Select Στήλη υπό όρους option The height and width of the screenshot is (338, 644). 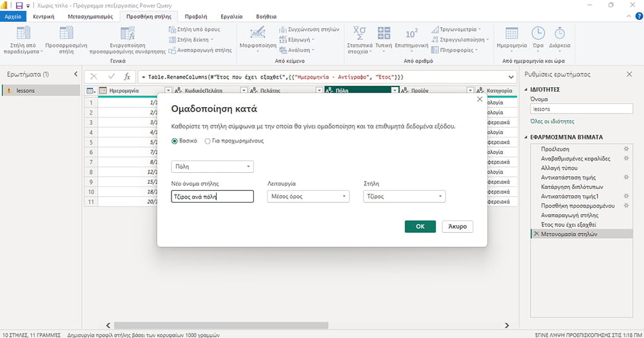(x=194, y=30)
